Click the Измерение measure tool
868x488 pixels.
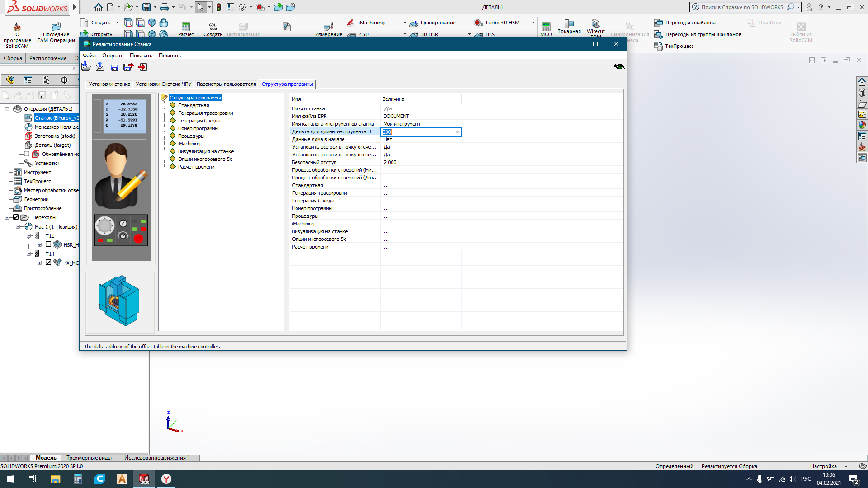click(x=328, y=28)
